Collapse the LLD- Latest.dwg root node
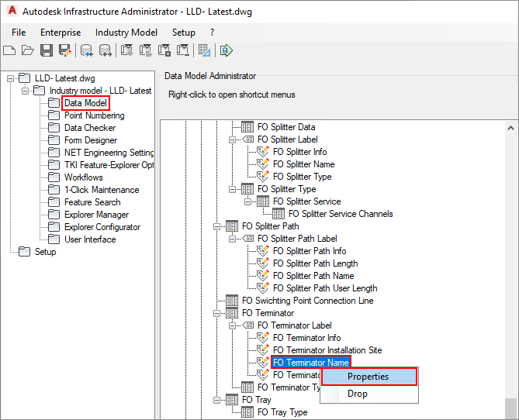The height and width of the screenshot is (420, 519). coord(11,79)
